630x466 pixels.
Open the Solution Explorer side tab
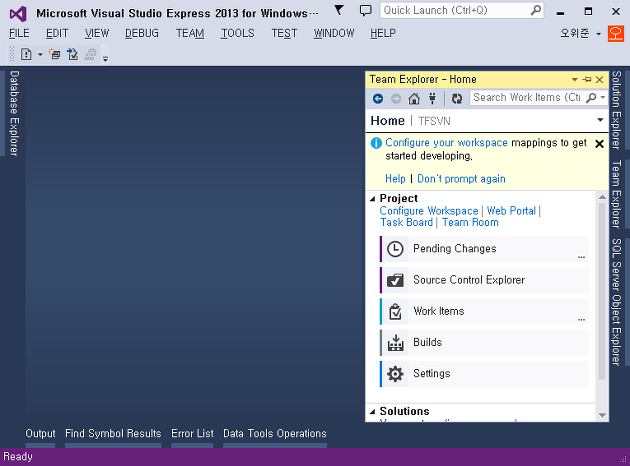click(616, 110)
